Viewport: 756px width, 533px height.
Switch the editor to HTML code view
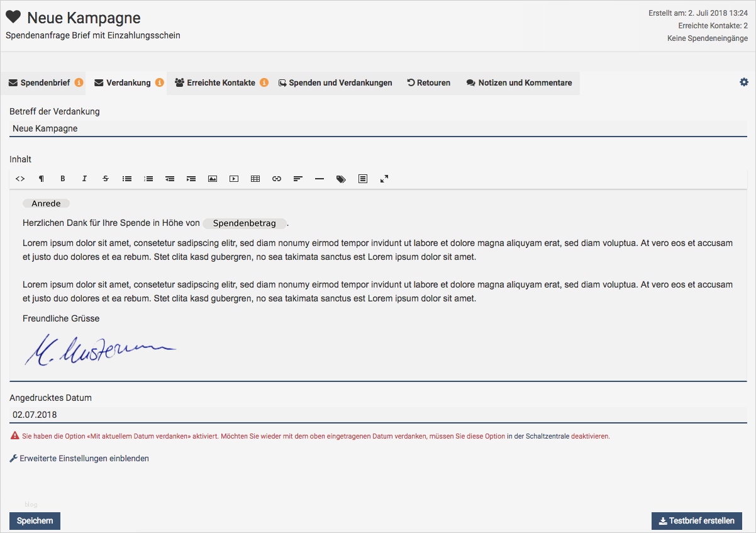coord(20,178)
